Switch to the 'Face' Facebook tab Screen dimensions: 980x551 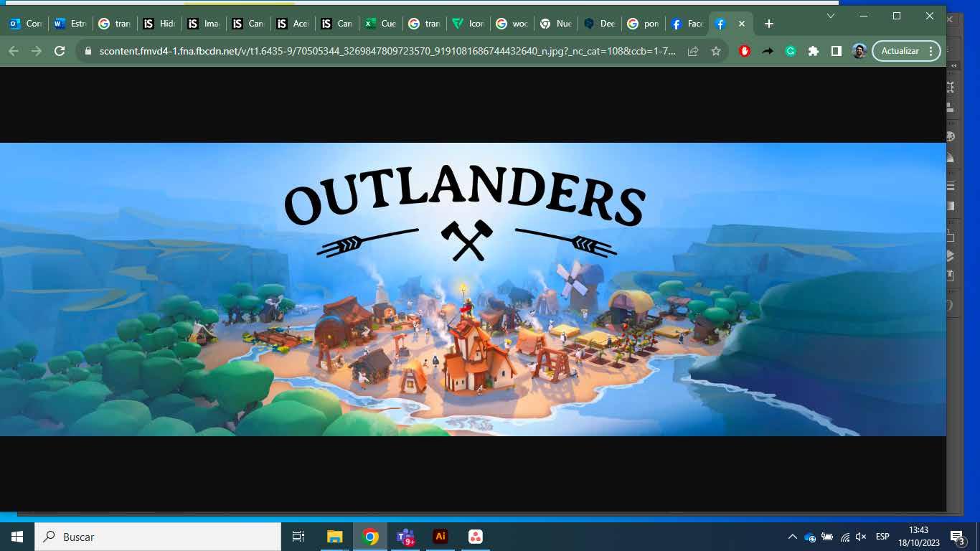coord(688,24)
